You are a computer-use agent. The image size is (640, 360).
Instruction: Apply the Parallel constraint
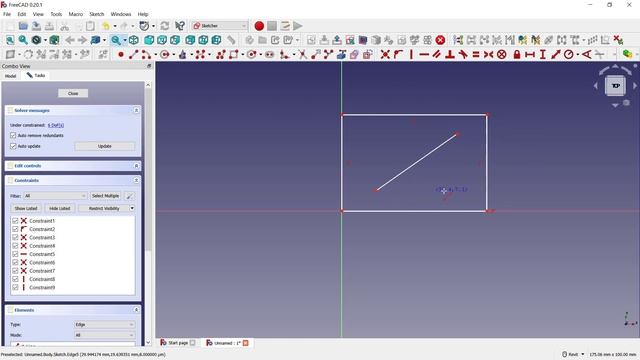pos(437,54)
